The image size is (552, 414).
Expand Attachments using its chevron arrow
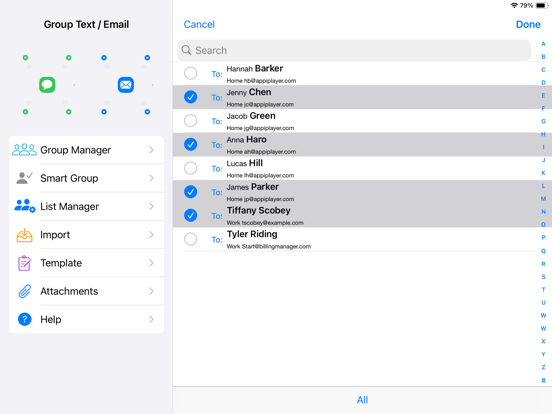[x=151, y=291]
